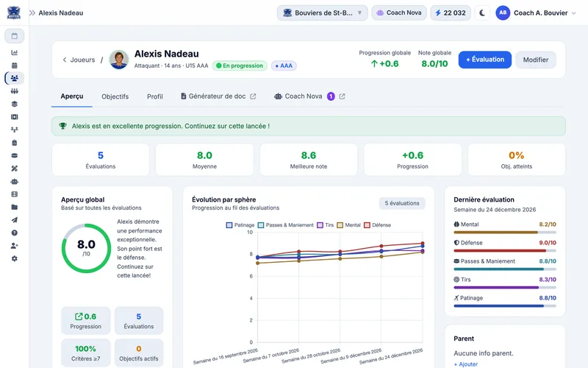This screenshot has height=368, width=588.
Task: Open the Bouviers de St-B... team dropdown
Action: (322, 13)
